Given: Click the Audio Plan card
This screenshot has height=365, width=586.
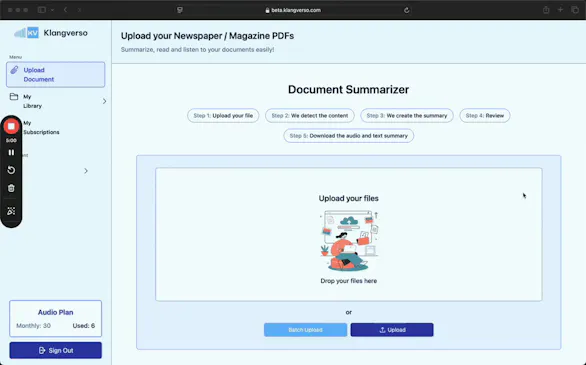Looking at the screenshot, I should 55,318.
